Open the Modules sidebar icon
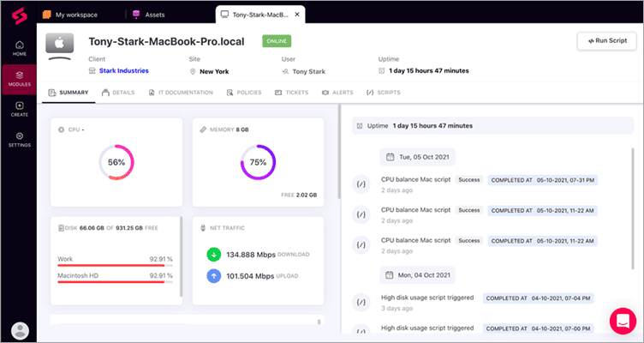Viewport: 644px width, 343px height. (x=19, y=78)
